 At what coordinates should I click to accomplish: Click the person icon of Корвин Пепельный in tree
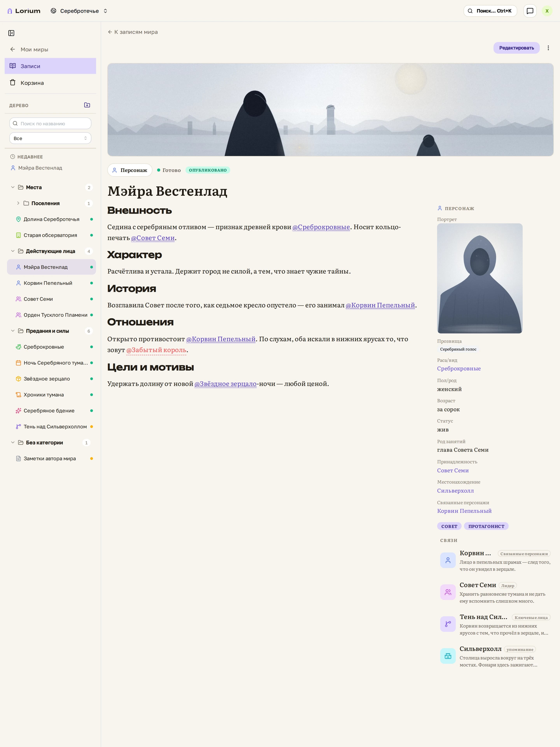(x=18, y=283)
